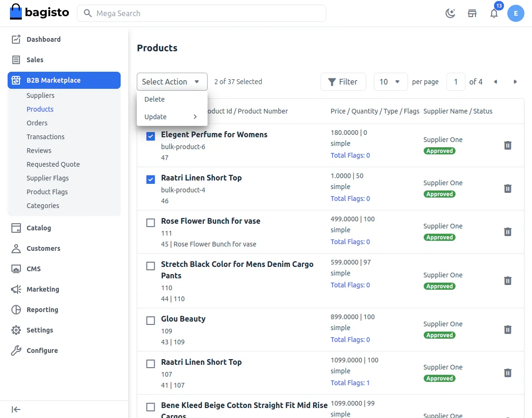Select the Stretch Black Color Denim Cargo Pants checkbox
The image size is (532, 418).
click(x=150, y=266)
